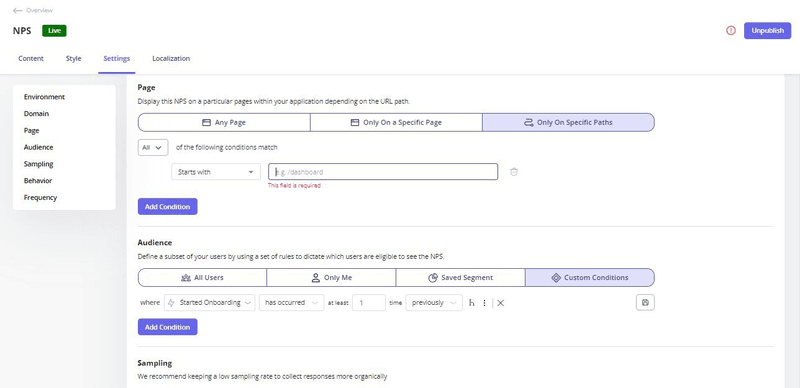Choose Only Me audience option
The height and width of the screenshot is (388, 800).
[x=331, y=278]
